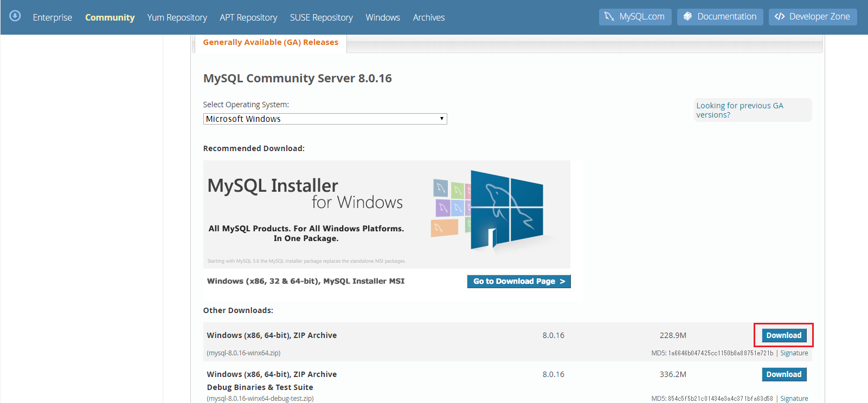Click the Developer Zone code brackets icon

(780, 17)
